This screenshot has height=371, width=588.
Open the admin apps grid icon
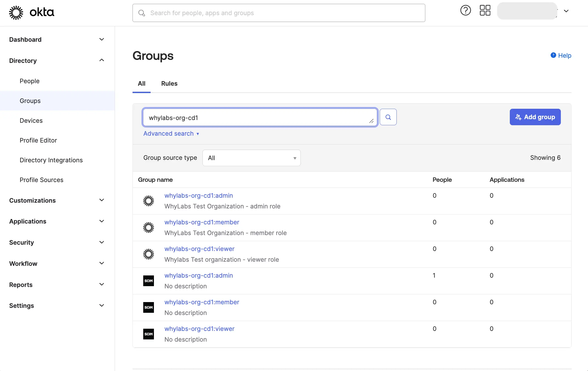tap(485, 10)
